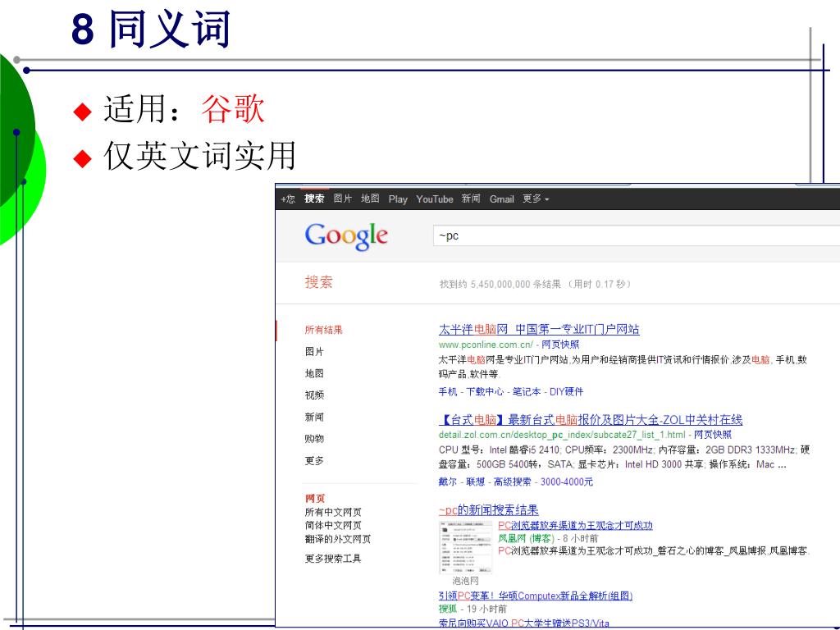Click bullet text 仅英文词实用
Viewport: 840px width, 630px height.
click(200, 156)
